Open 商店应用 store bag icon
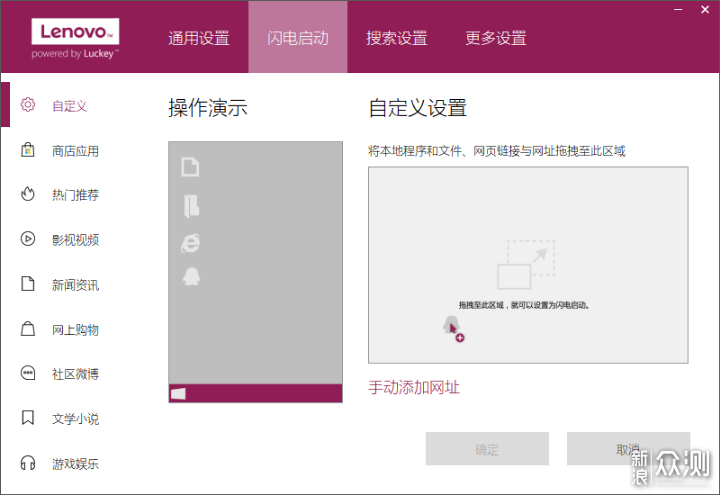The image size is (720, 495). [28, 150]
